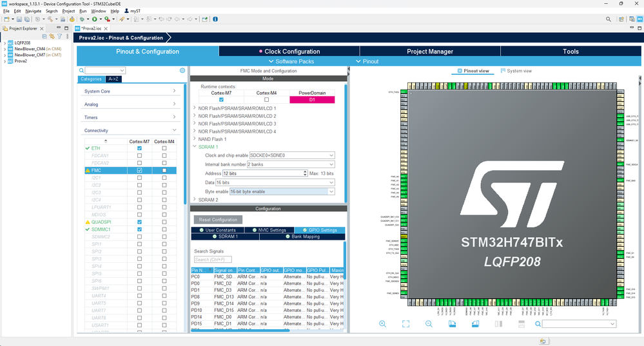This screenshot has height=346, width=644.
Task: Fit the chip pinout to the view
Action: pyautogui.click(x=405, y=324)
